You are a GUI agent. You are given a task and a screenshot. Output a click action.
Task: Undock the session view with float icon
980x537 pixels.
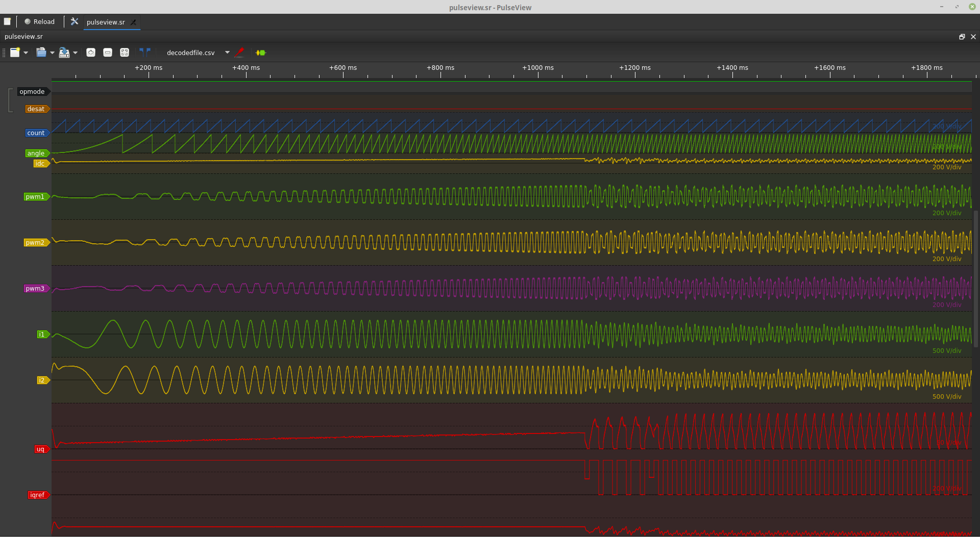[962, 37]
